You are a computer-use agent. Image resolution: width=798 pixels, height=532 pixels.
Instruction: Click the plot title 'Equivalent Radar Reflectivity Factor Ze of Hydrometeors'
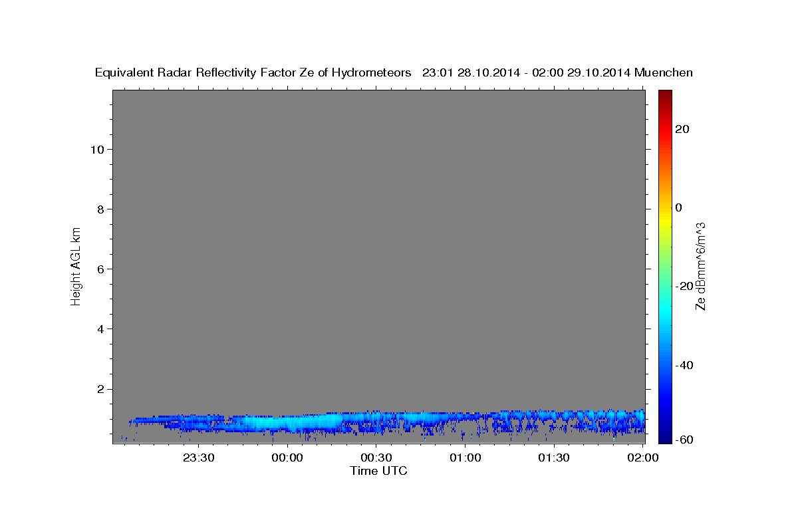(x=253, y=72)
